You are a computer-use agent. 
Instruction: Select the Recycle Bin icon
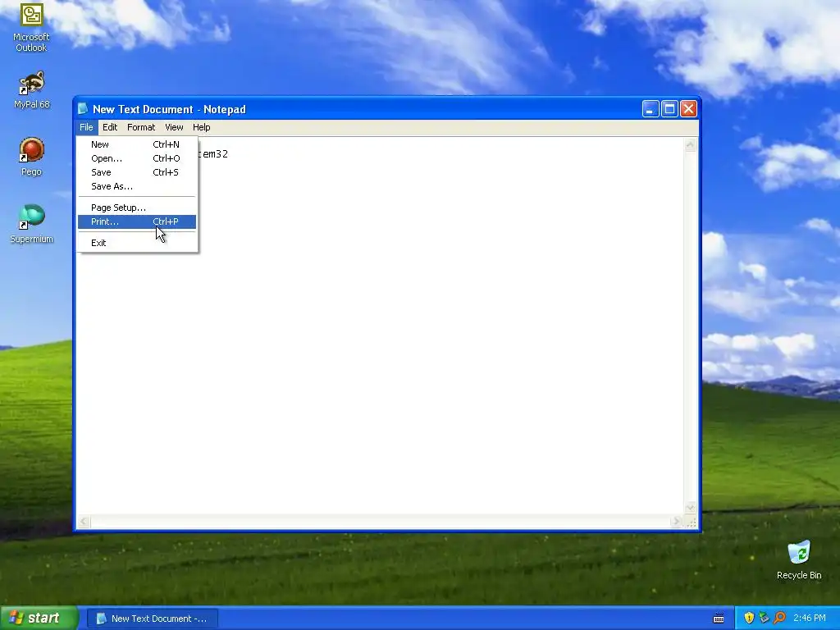[x=799, y=559]
